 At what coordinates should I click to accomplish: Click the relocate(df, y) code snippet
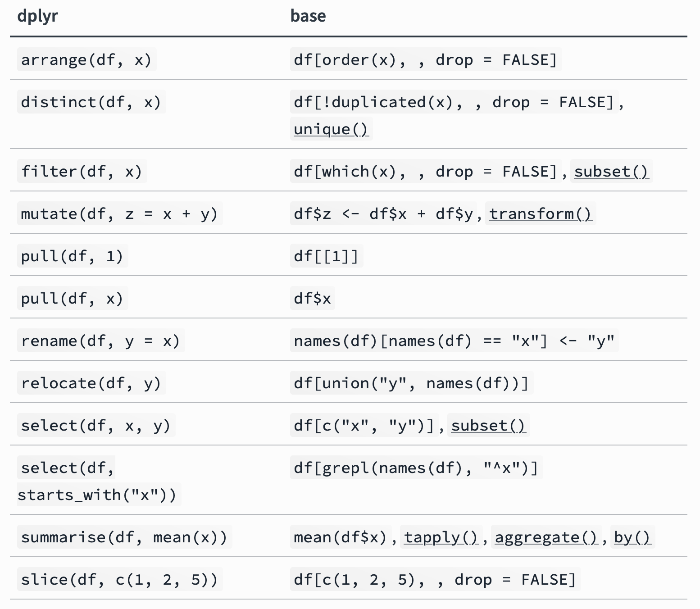point(91,384)
